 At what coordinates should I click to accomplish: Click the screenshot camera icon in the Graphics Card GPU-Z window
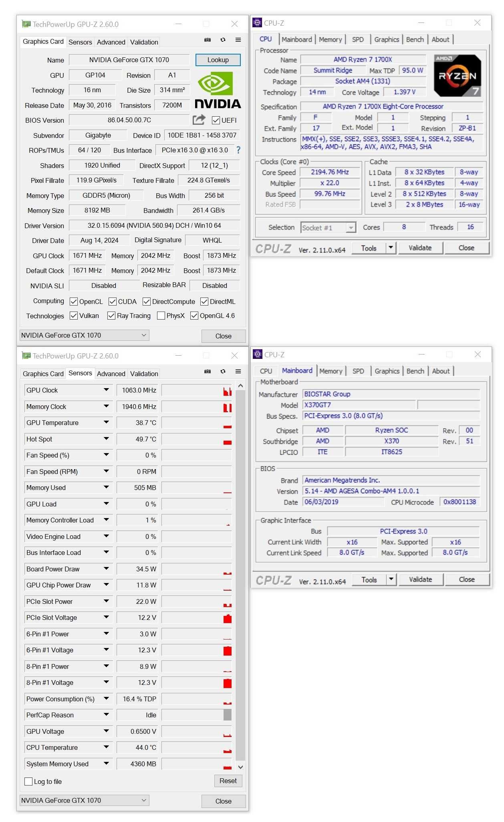click(208, 40)
